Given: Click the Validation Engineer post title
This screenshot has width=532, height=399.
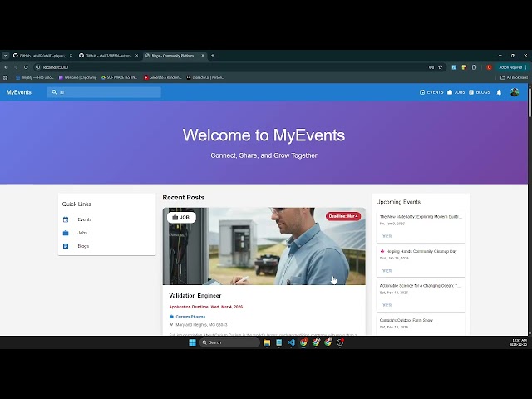Looking at the screenshot, I should point(195,296).
